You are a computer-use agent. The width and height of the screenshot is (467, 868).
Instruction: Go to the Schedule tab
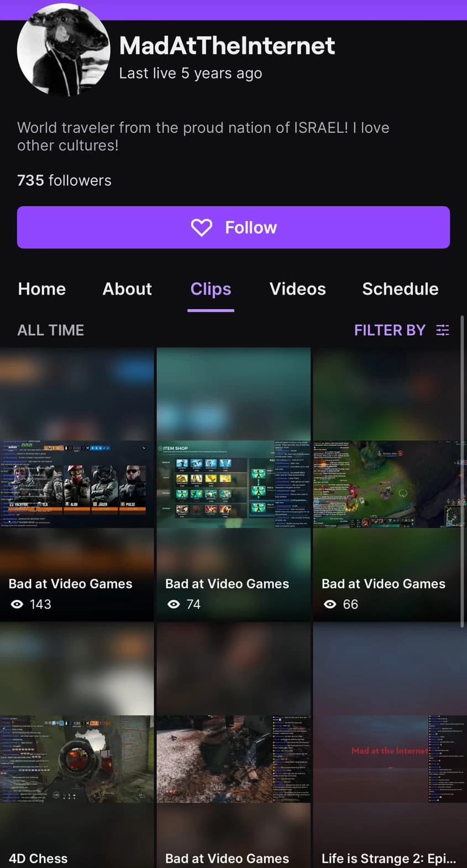click(x=400, y=289)
